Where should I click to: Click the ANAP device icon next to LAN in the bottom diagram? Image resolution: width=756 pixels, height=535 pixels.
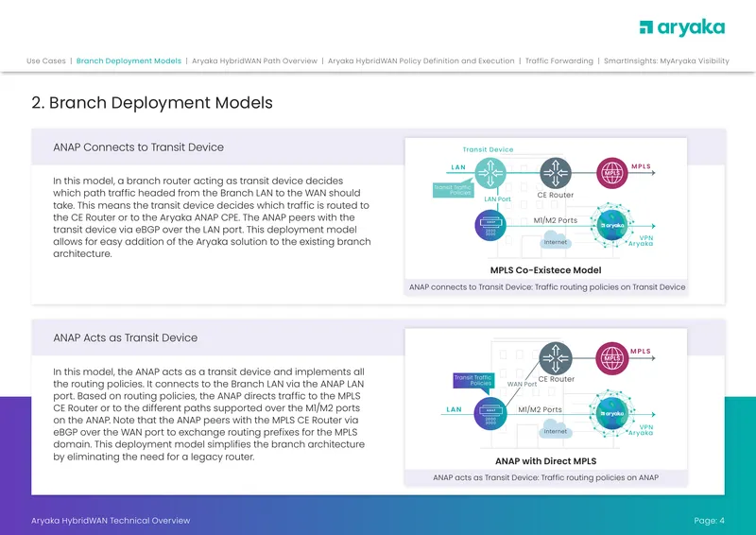[490, 413]
